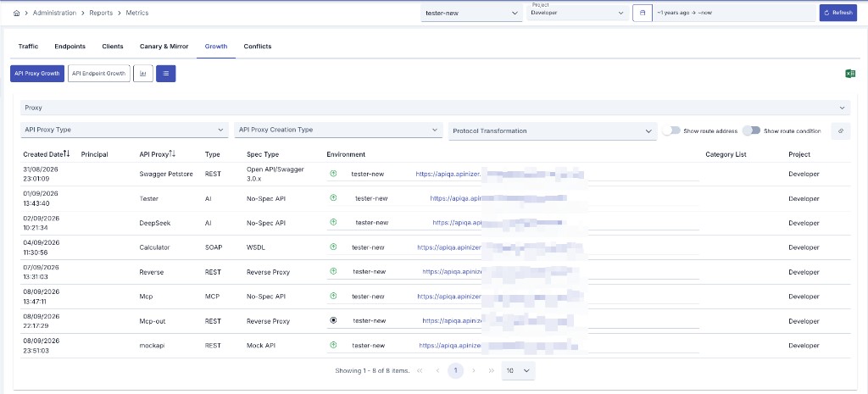Enable Show route condition switch
Screen dimensions: 868x394
click(751, 130)
